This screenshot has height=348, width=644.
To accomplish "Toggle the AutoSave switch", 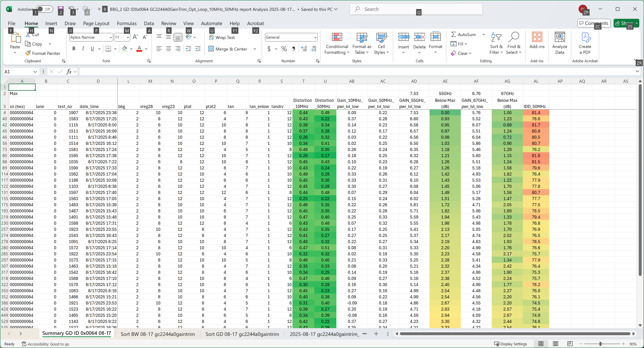I will coord(45,9).
